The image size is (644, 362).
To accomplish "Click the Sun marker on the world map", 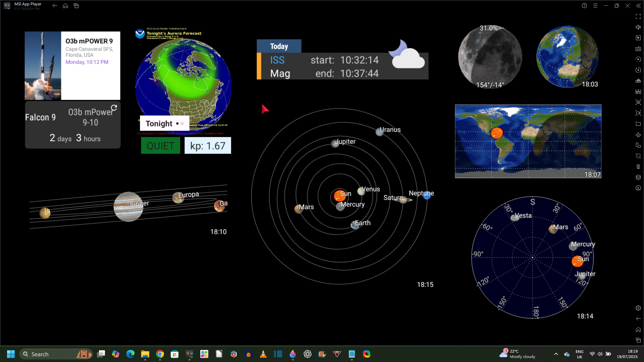I will click(497, 133).
